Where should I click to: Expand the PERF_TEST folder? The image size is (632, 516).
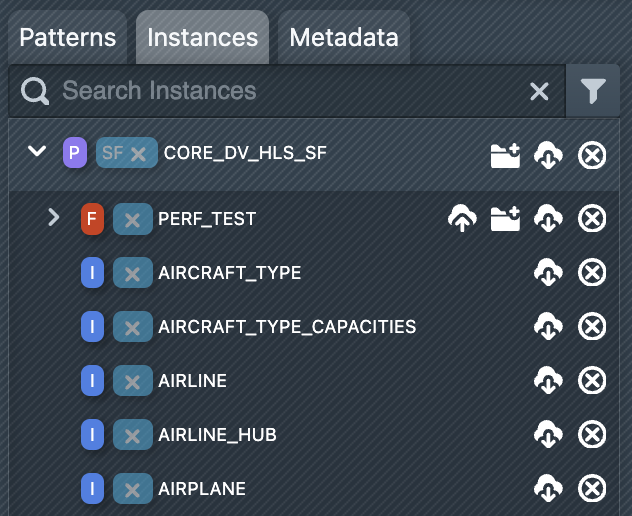(54, 217)
